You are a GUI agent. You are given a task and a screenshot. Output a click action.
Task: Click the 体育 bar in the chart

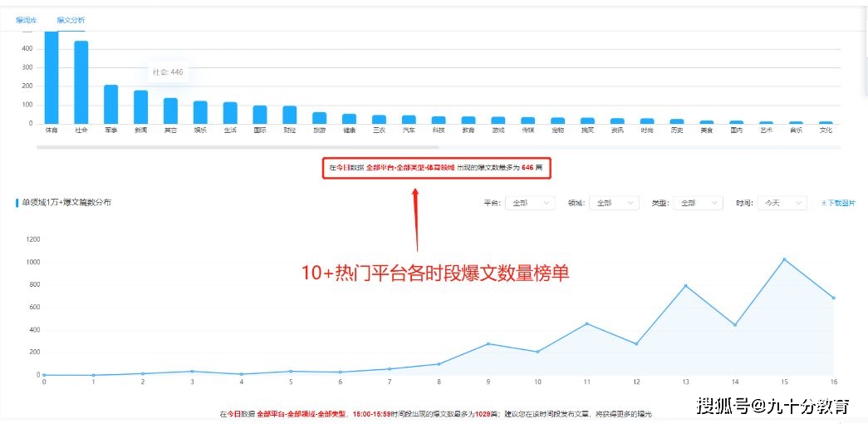click(x=51, y=77)
